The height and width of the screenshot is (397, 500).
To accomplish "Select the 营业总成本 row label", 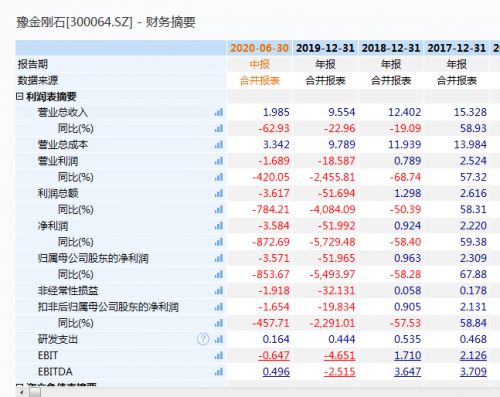I will click(63, 145).
